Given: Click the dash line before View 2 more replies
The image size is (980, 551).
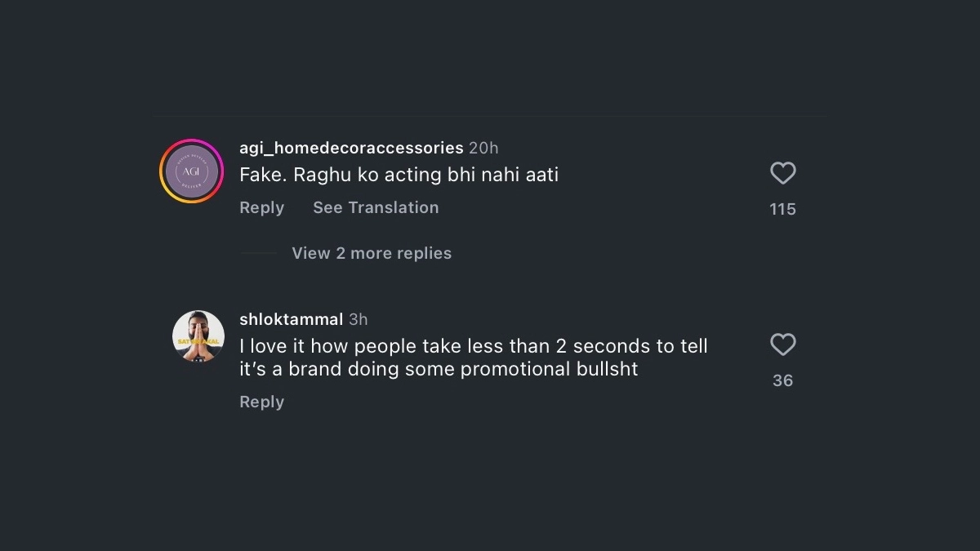Looking at the screenshot, I should pyautogui.click(x=260, y=254).
